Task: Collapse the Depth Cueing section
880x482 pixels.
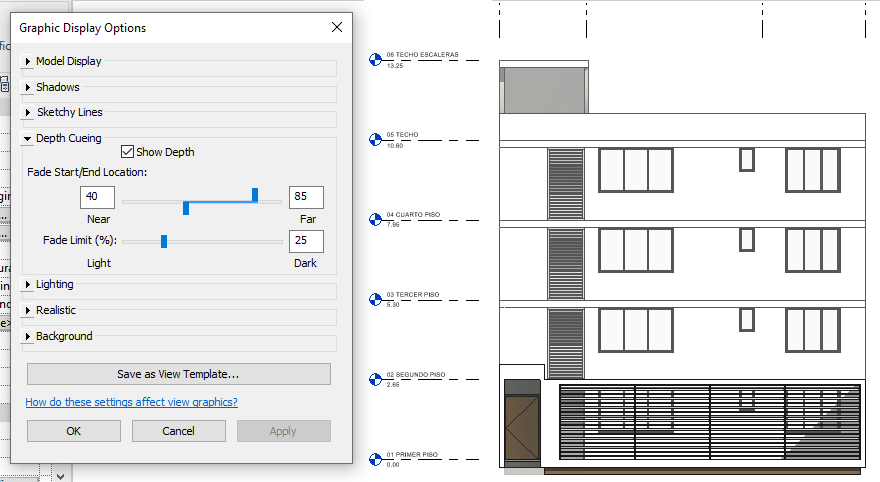Action: pos(28,138)
